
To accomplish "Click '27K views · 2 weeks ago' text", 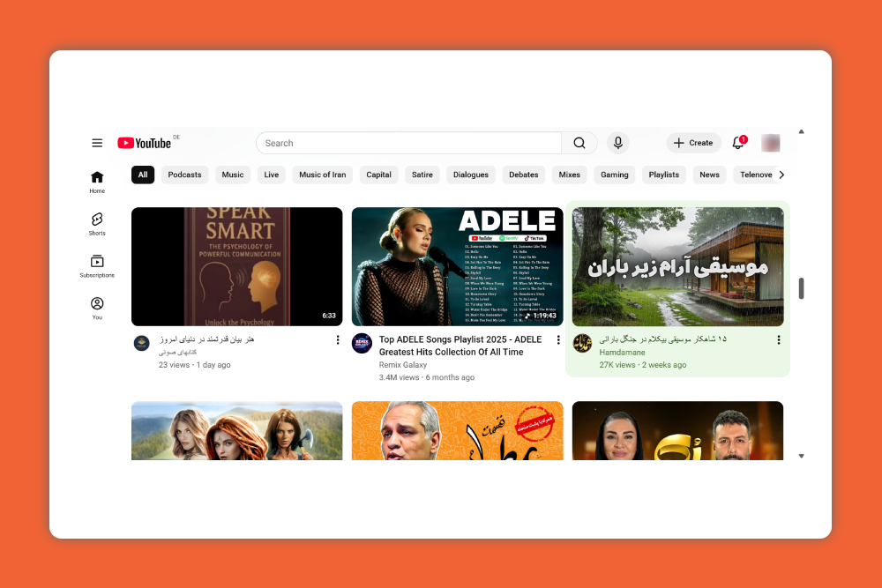I will click(x=642, y=365).
